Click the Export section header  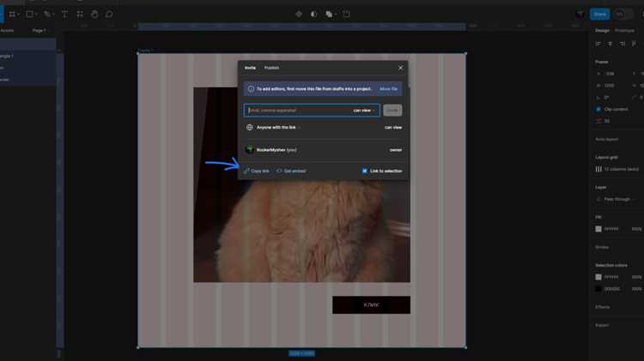602,325
